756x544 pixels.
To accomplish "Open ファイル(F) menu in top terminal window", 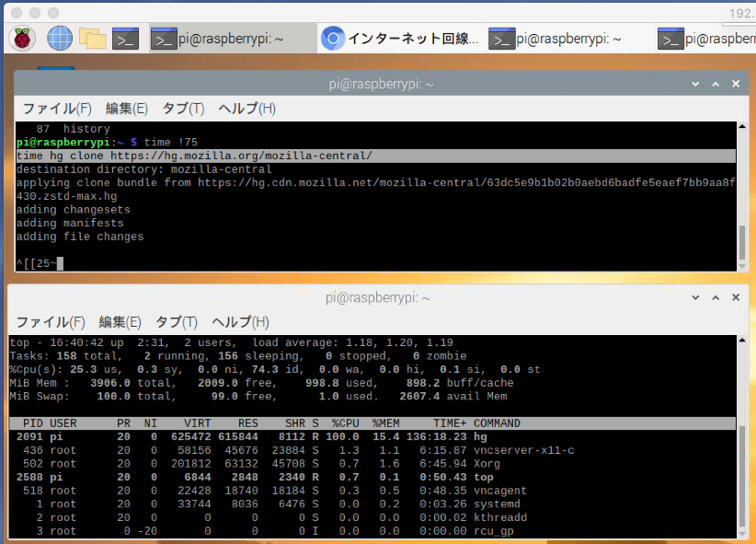I will 51,322.
